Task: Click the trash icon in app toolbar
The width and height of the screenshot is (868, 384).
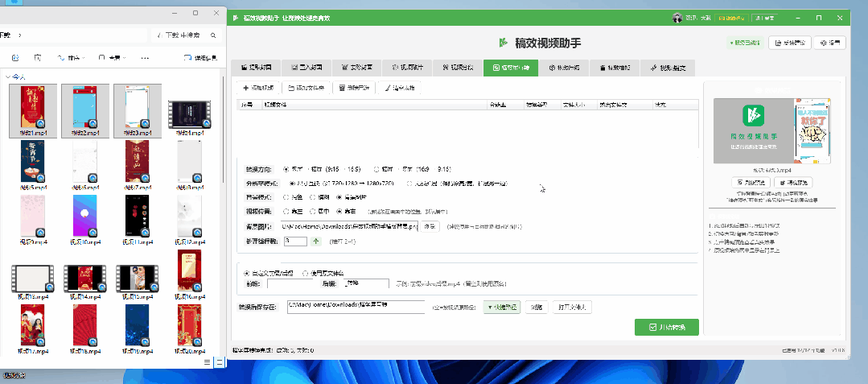Action: click(343, 88)
